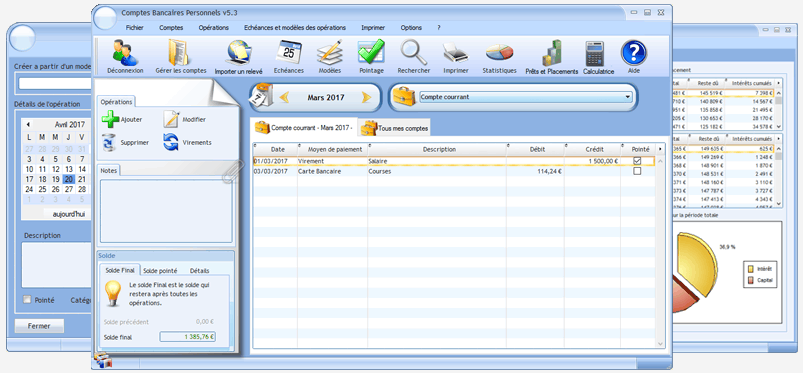Select the Notes tab
Viewport: 803px width, 373px height.
coord(109,170)
